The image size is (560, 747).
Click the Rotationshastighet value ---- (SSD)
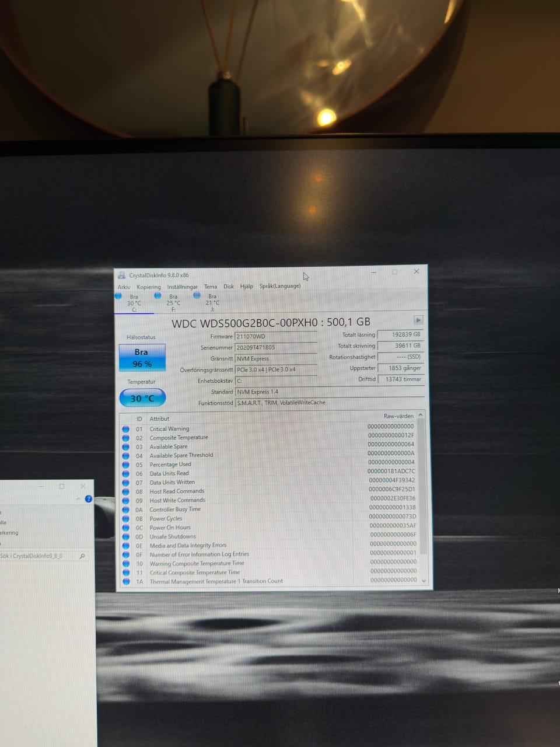click(x=400, y=357)
